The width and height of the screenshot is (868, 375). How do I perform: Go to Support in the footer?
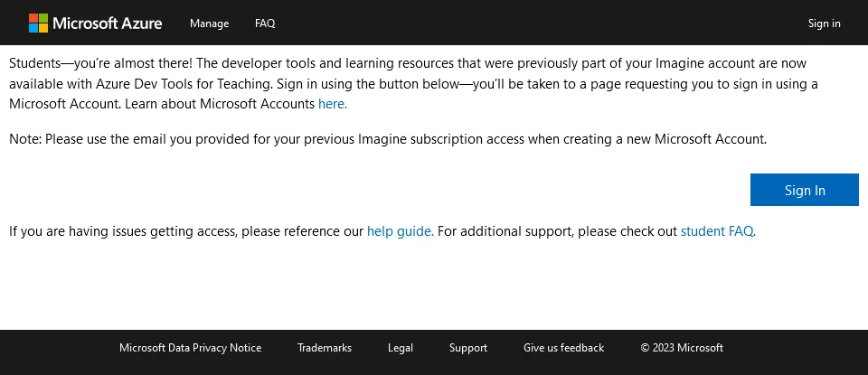[467, 348]
